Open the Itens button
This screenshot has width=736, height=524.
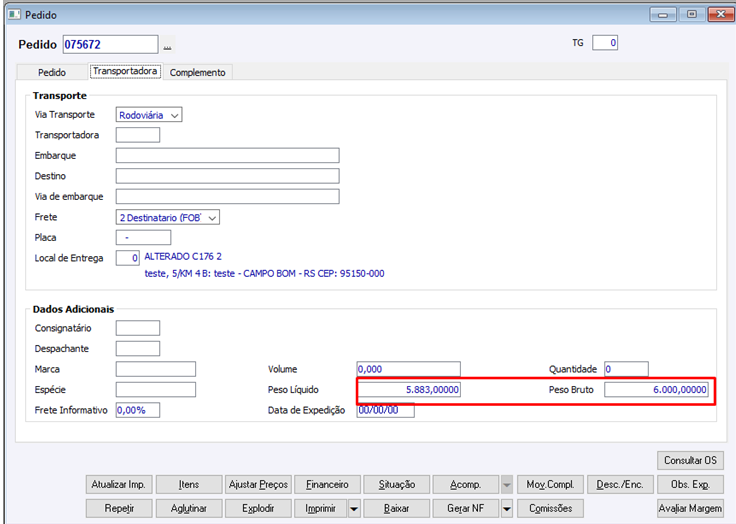(x=189, y=484)
